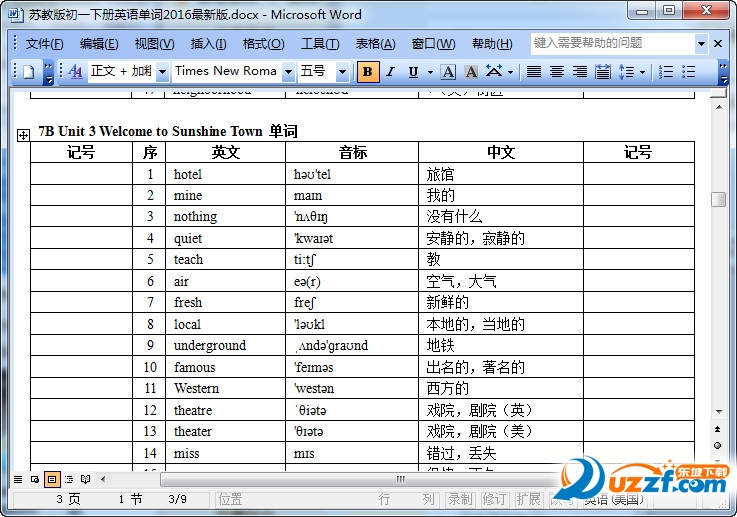Click the horizontal scroll left arrow
Viewport: 737px width, 517px height.
(103, 479)
